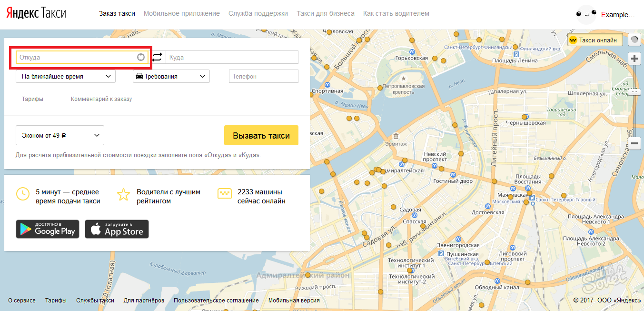644x311 pixels.
Task: Click the Невский проспект station label
Action: [x=435, y=157]
